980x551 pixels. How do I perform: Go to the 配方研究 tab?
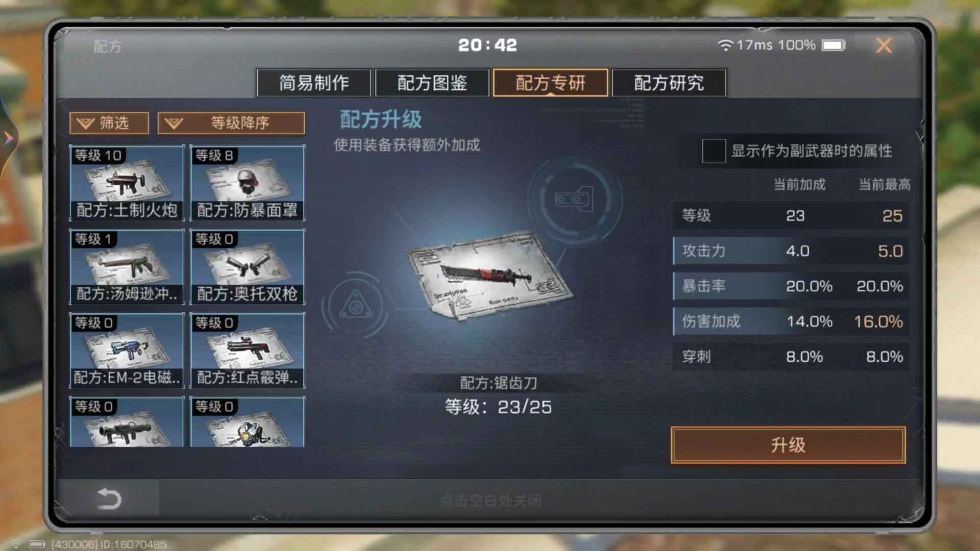click(x=669, y=83)
